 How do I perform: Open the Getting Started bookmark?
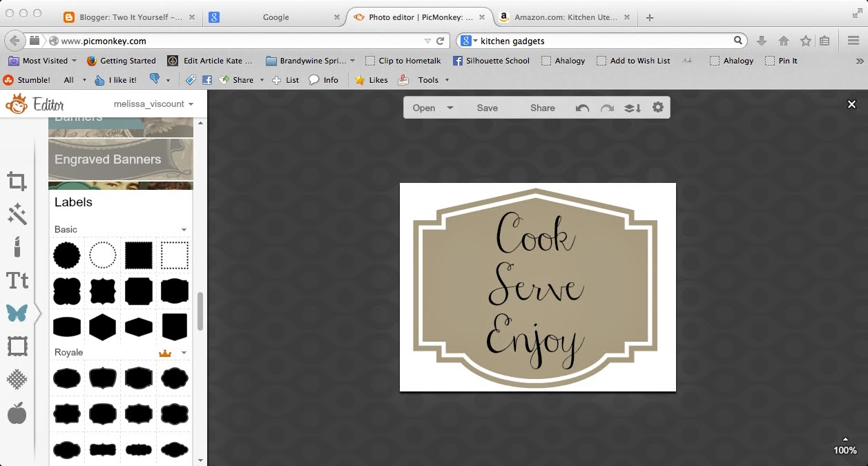pyautogui.click(x=122, y=61)
